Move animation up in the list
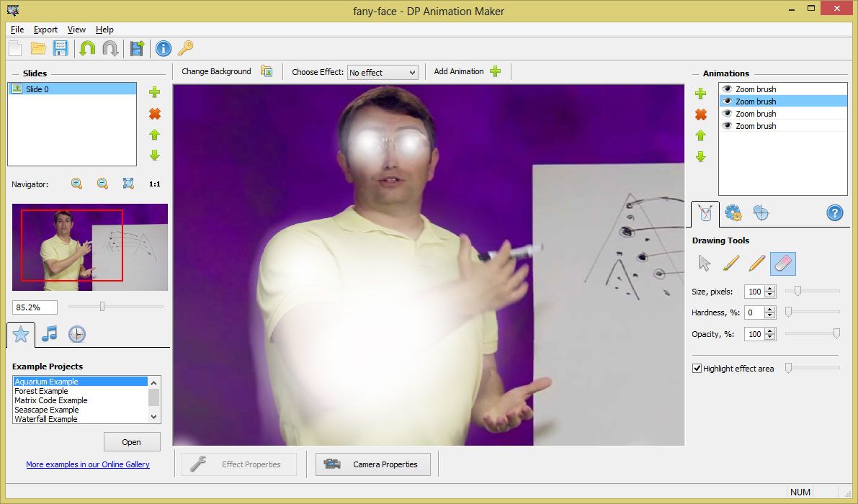 pyautogui.click(x=700, y=135)
